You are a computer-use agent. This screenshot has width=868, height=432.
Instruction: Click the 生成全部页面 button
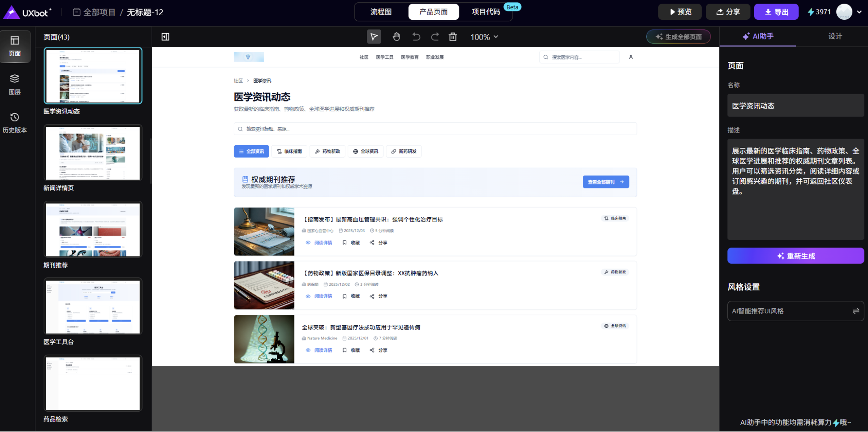point(678,37)
